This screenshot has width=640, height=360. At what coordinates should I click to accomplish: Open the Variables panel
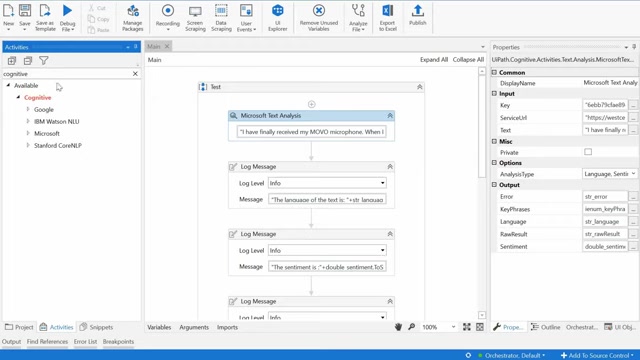pyautogui.click(x=159, y=327)
